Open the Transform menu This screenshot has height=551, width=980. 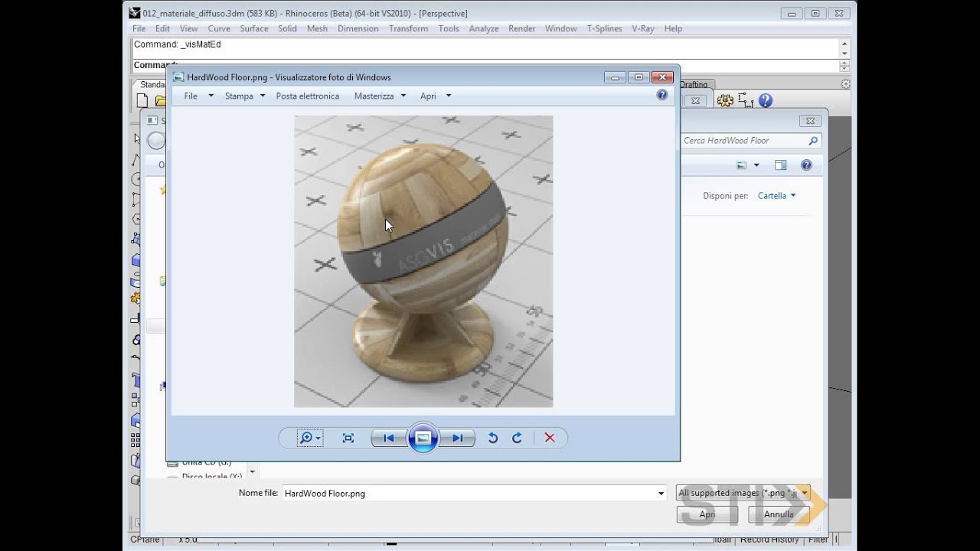(x=408, y=28)
